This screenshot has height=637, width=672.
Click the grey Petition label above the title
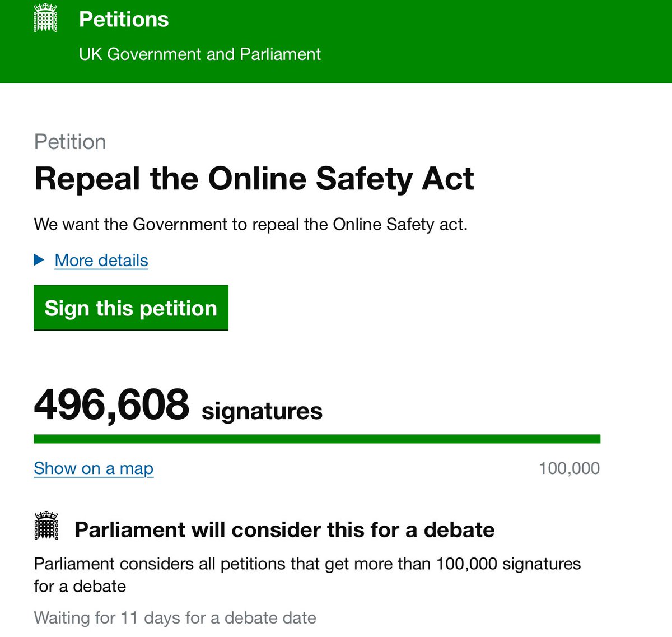point(70,142)
